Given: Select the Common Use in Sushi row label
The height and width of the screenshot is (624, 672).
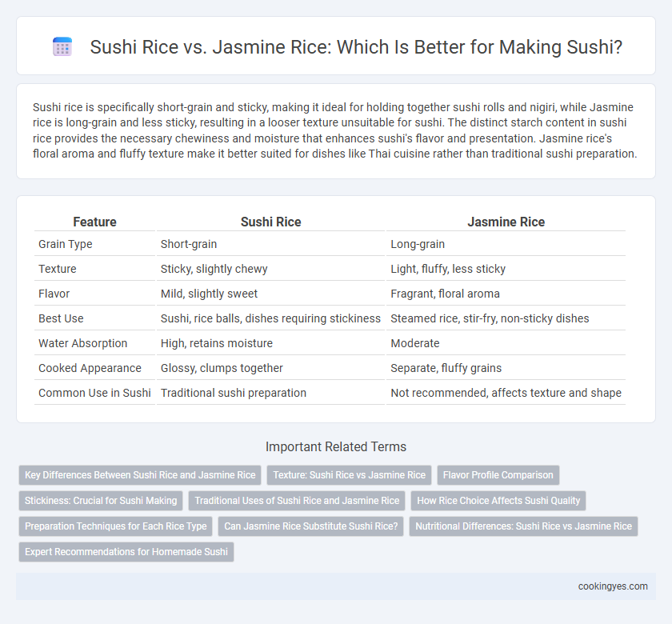Looking at the screenshot, I should [x=94, y=393].
